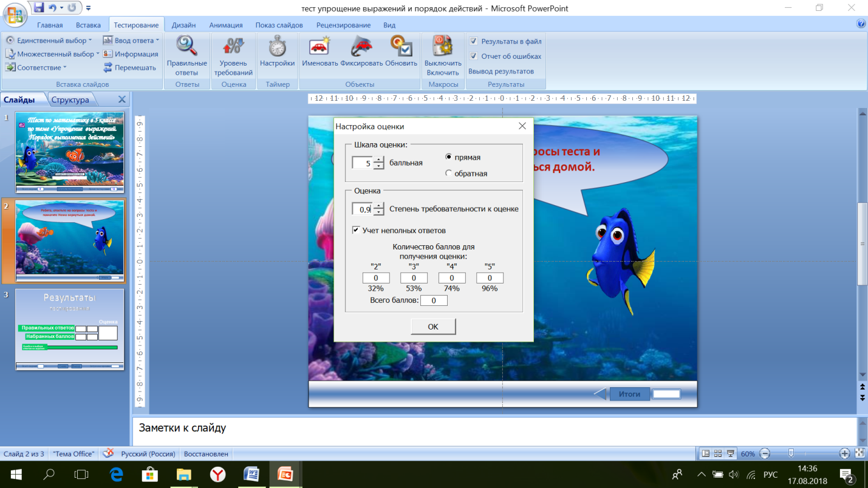The width and height of the screenshot is (868, 488).
Task: Switch to slide sorter view
Action: pyautogui.click(x=718, y=453)
